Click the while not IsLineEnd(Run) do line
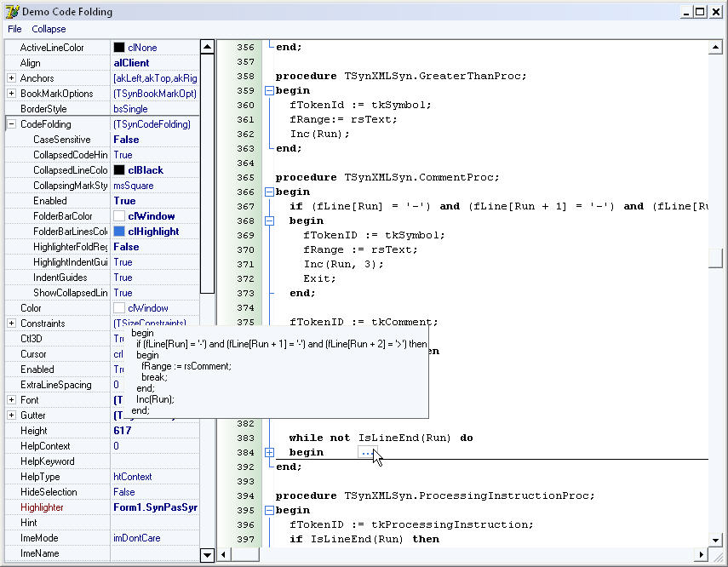The image size is (728, 567). [381, 438]
